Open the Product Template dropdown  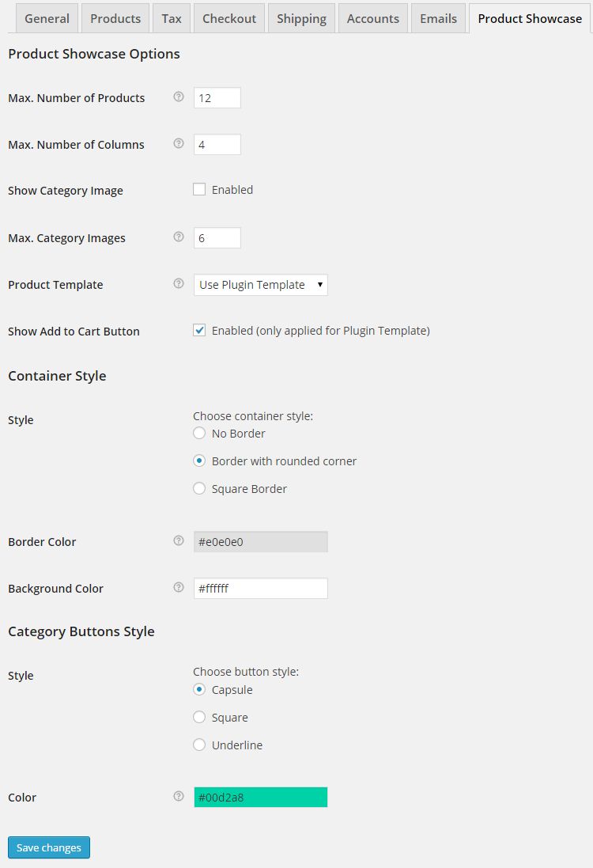(x=260, y=285)
